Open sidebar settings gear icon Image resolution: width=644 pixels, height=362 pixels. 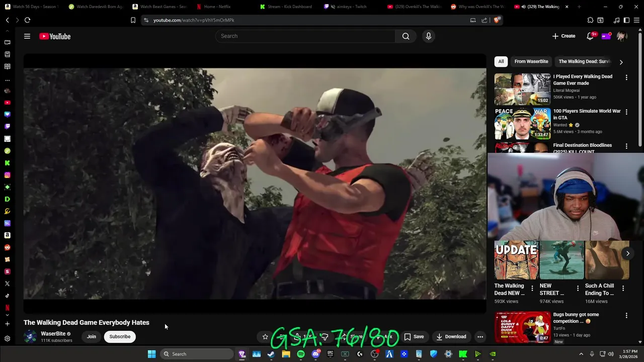click(x=7, y=339)
